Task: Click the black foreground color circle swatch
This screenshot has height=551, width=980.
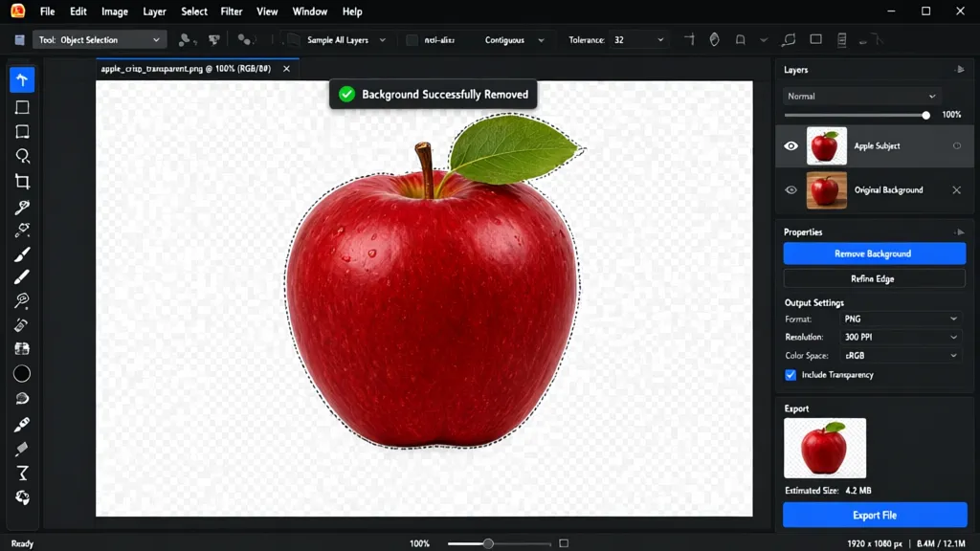Action: click(22, 374)
